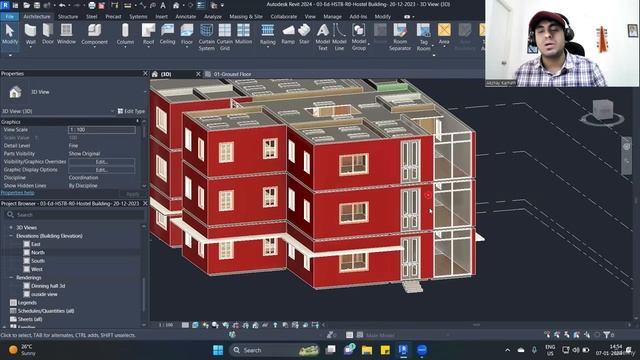Select the Curtain System tool
The height and width of the screenshot is (360, 640).
tap(206, 37)
